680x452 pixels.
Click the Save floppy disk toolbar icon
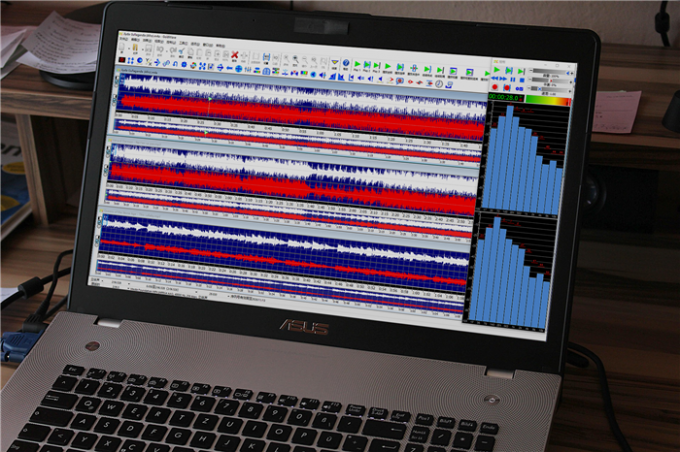click(x=149, y=49)
